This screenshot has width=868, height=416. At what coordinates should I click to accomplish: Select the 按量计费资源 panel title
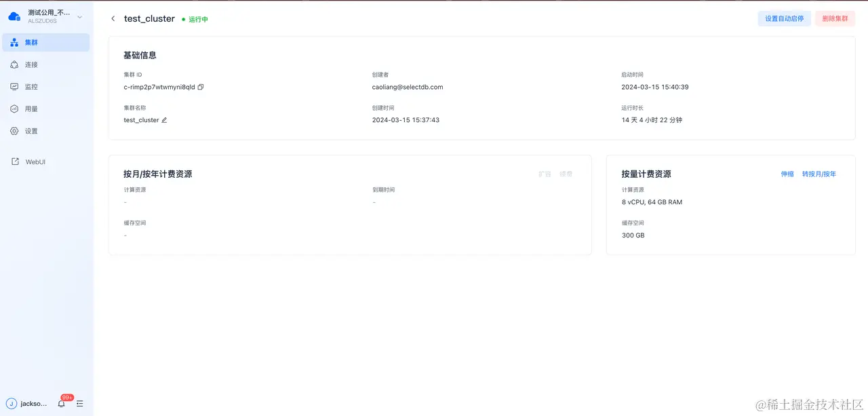[646, 174]
